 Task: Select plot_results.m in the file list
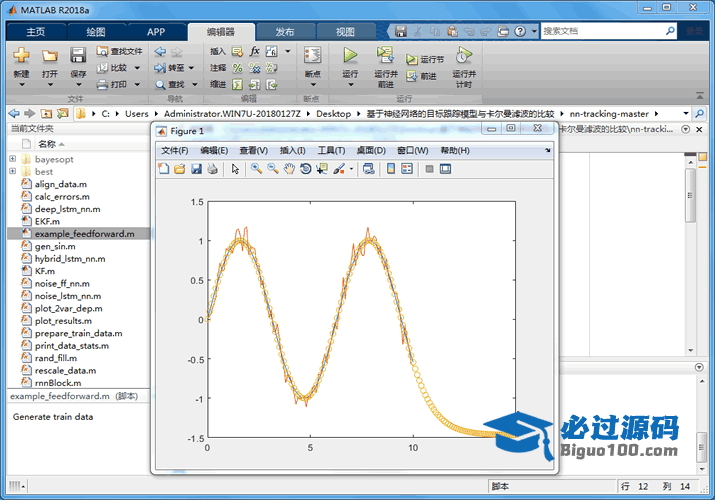pos(62,321)
